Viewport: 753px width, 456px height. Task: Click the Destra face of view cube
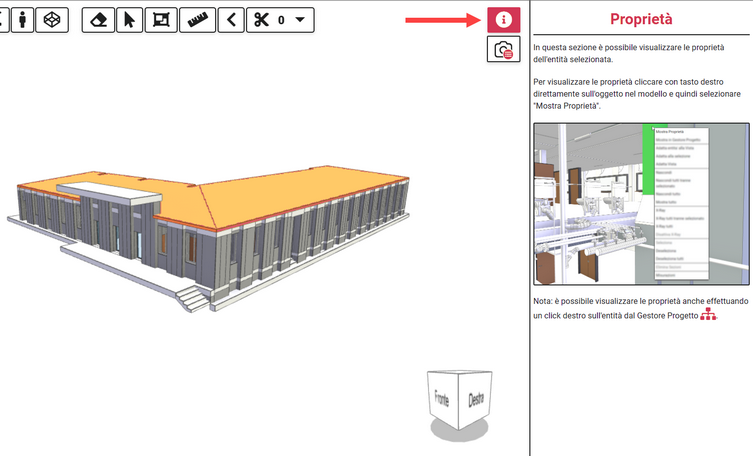click(x=475, y=399)
